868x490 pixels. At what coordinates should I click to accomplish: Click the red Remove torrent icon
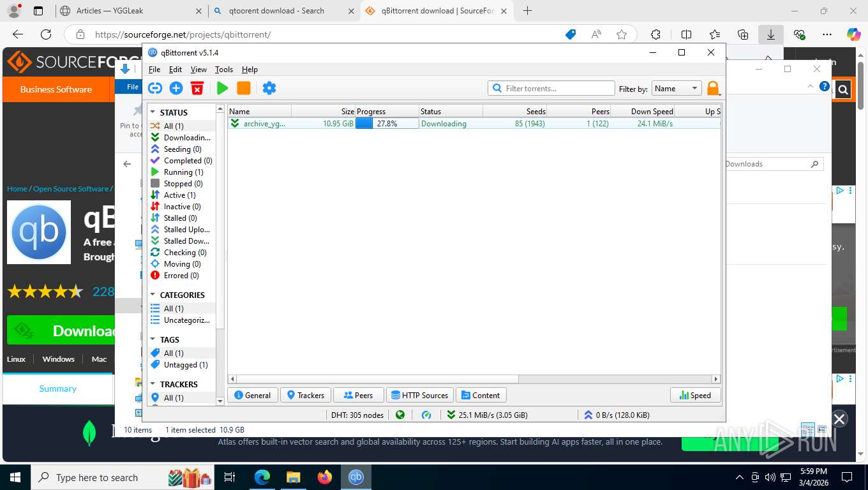tap(197, 88)
